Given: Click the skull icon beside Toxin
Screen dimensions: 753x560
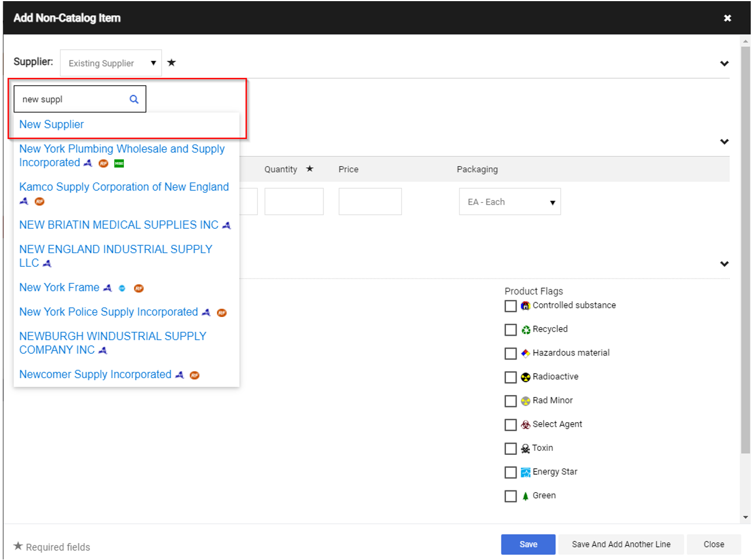Looking at the screenshot, I should (525, 449).
